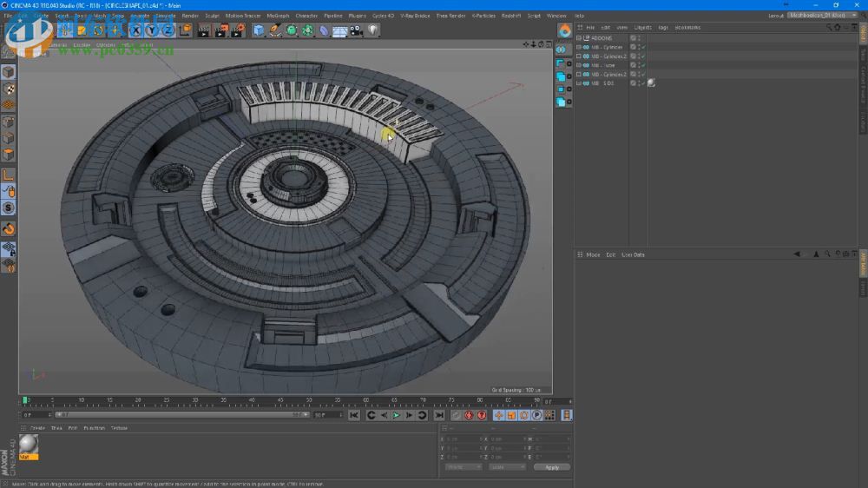Click the Cube primitive icon
Image resolution: width=868 pixels, height=488 pixels.
click(x=259, y=30)
